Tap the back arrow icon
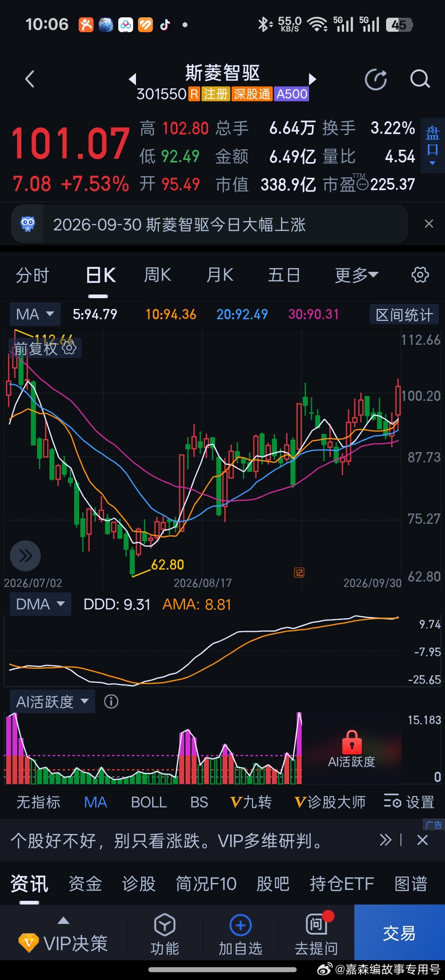Viewport: 445px width, 980px height. click(30, 79)
